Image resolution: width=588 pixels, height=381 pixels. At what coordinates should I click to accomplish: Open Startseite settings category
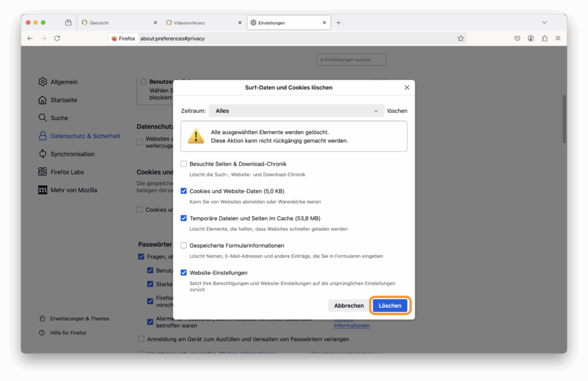(x=58, y=100)
